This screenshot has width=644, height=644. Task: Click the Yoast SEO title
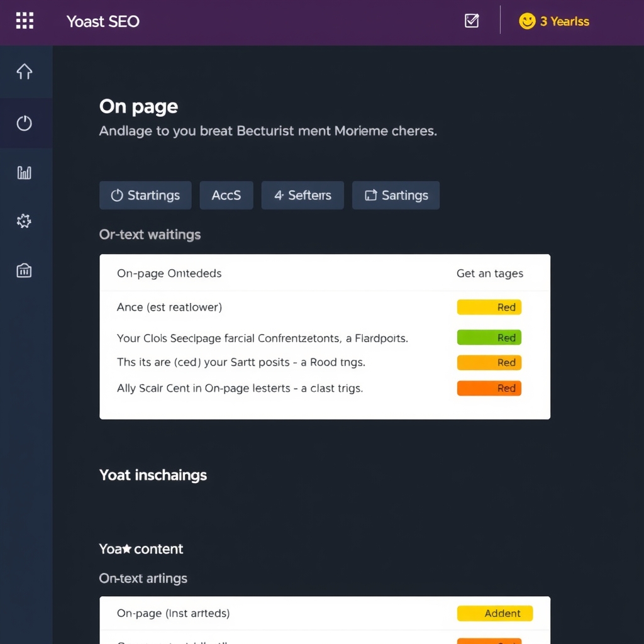(103, 21)
